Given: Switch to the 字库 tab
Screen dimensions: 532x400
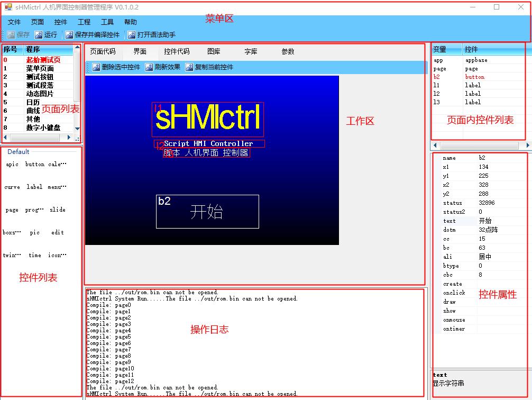Looking at the screenshot, I should pos(251,51).
